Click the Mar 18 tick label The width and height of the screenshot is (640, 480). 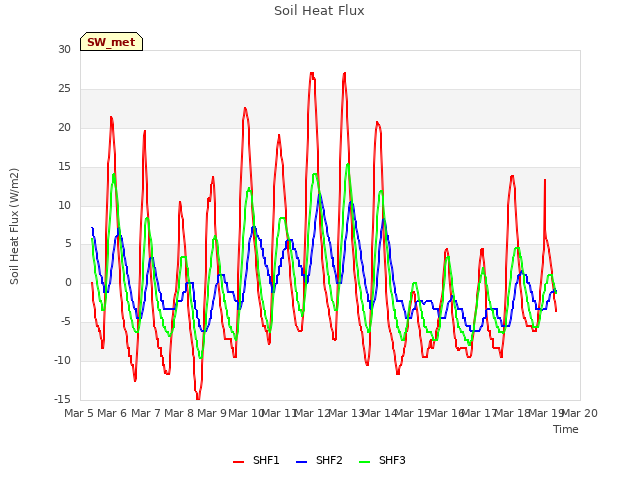tap(512, 413)
